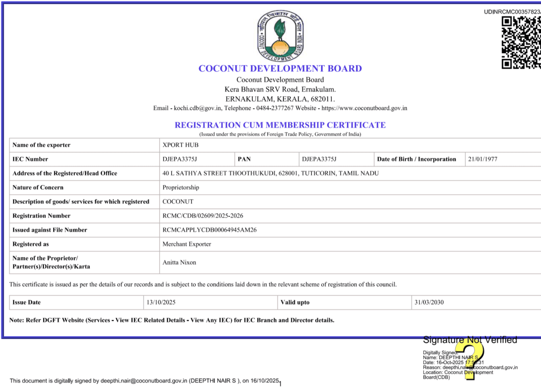
Task: Select file number RCMCAPPLYCDB00064945AM26
Action: tap(209, 230)
